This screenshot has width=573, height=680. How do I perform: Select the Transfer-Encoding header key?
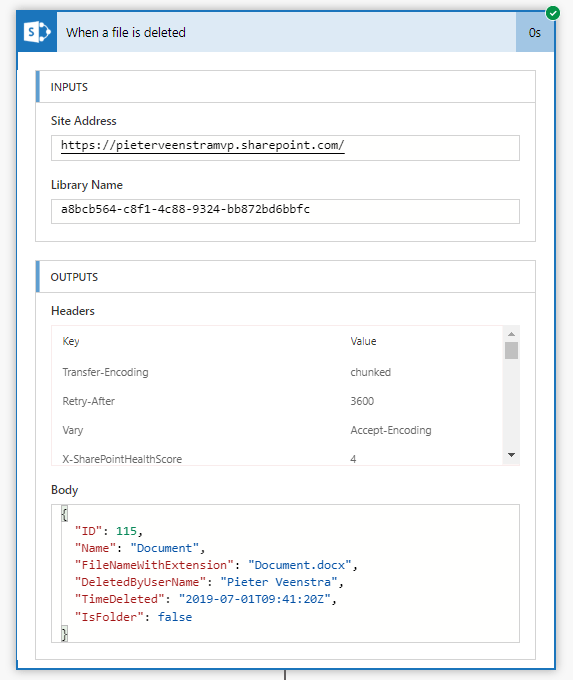(x=105, y=373)
